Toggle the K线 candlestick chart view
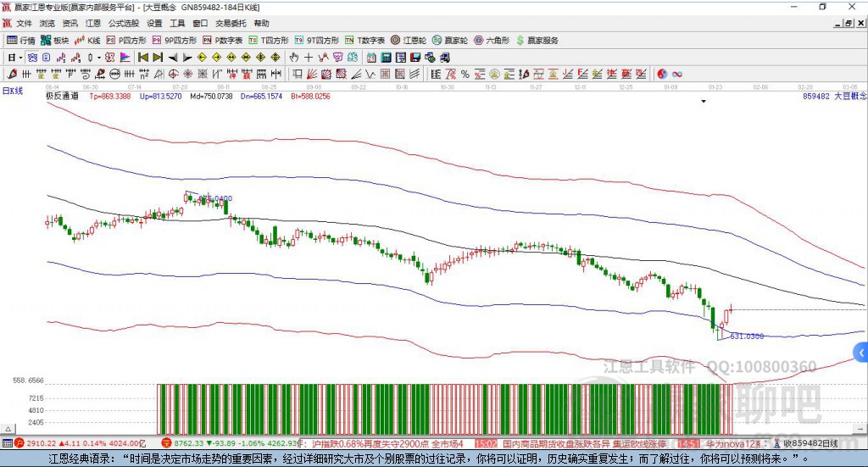Viewport: 868px width, 467px height. (x=87, y=40)
